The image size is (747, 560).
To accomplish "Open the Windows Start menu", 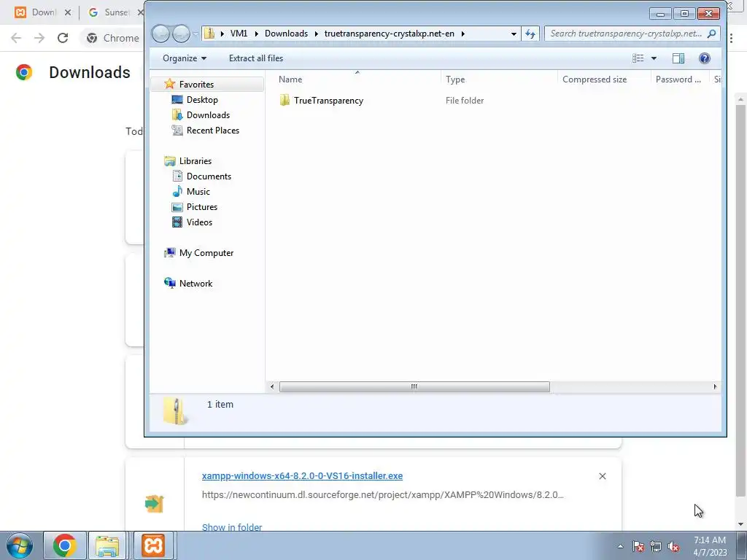I will click(x=20, y=545).
